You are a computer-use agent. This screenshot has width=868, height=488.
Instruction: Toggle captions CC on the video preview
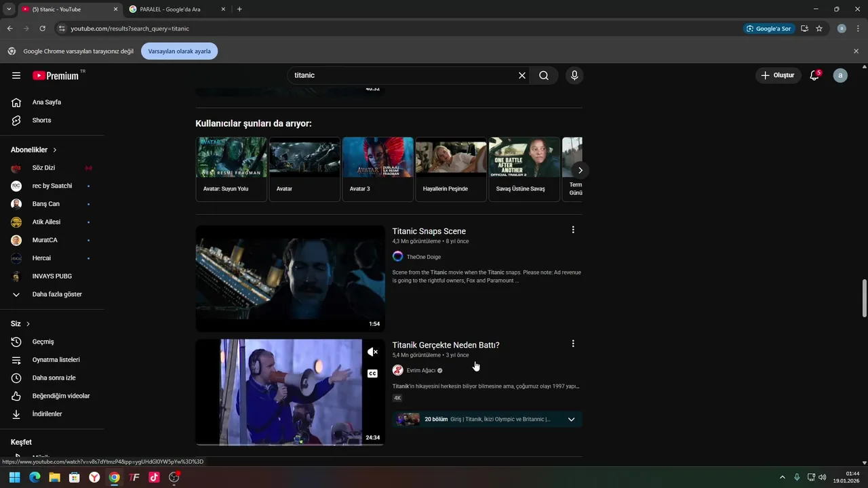click(372, 373)
